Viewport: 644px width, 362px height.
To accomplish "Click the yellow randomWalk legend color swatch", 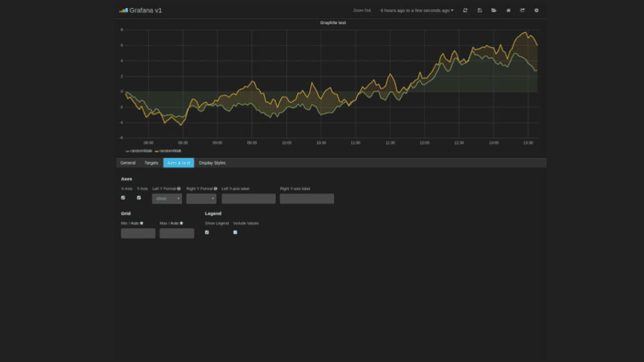I will 157,152.
